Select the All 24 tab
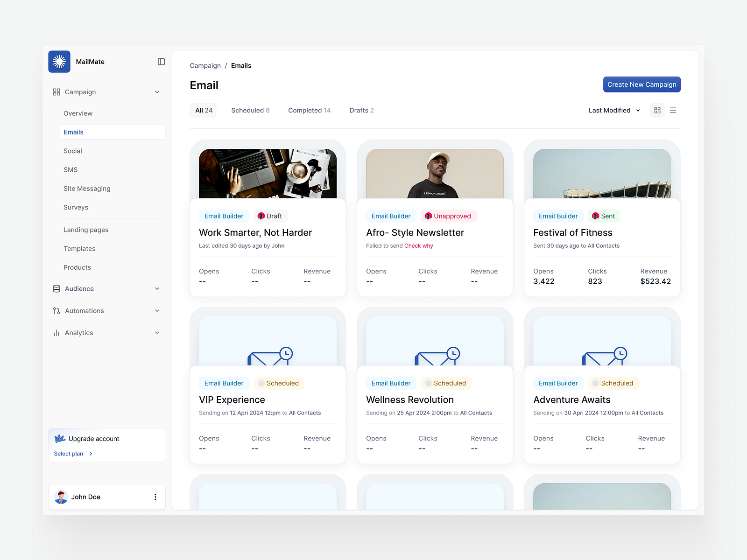 click(204, 110)
